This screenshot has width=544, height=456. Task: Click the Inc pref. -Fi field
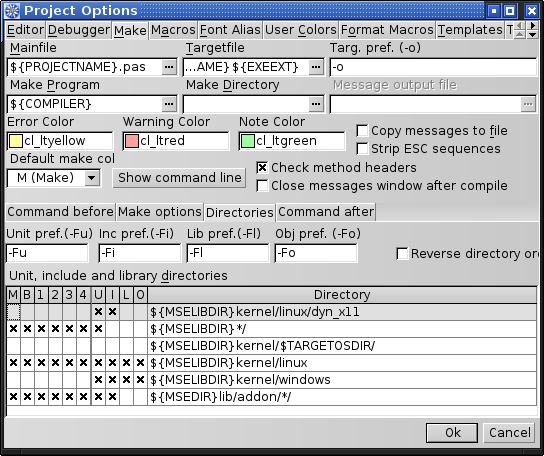point(140,253)
